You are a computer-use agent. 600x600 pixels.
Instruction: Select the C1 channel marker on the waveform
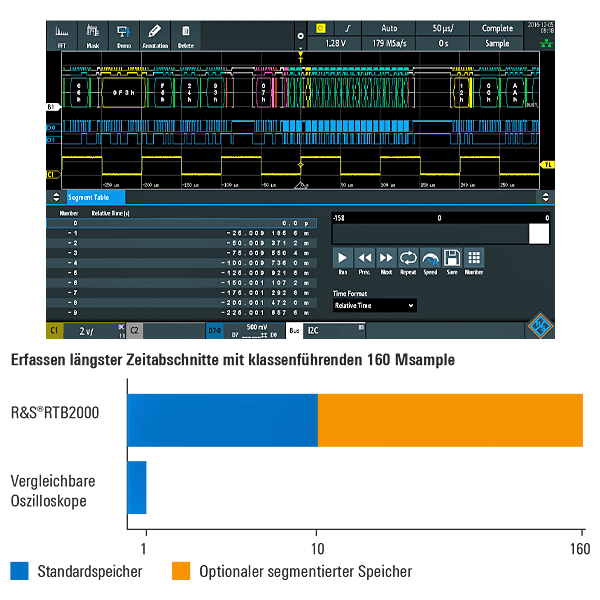(x=53, y=174)
